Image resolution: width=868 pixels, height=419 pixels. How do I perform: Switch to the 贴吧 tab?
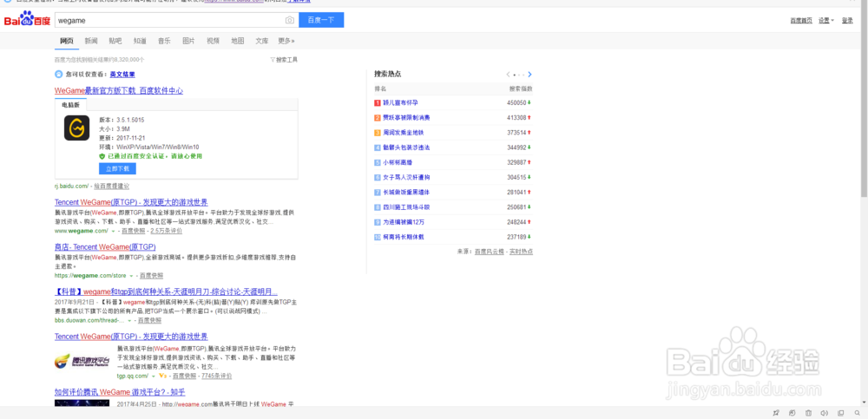tap(115, 41)
